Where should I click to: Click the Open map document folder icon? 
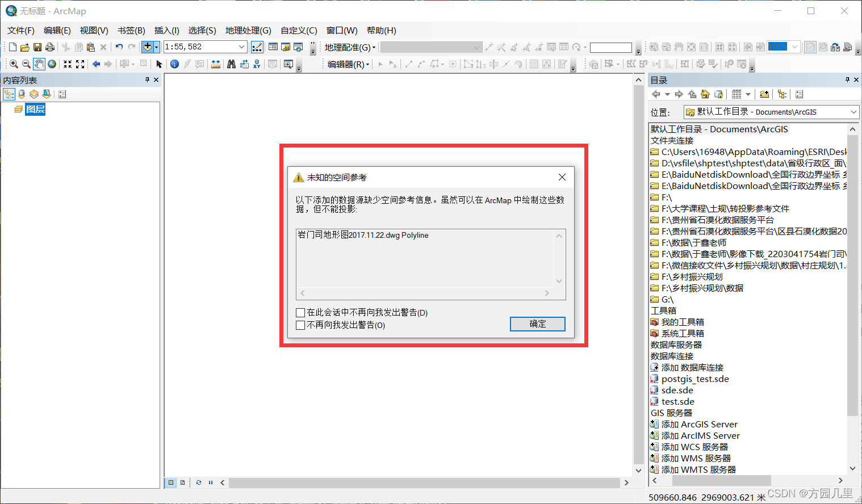(x=25, y=47)
